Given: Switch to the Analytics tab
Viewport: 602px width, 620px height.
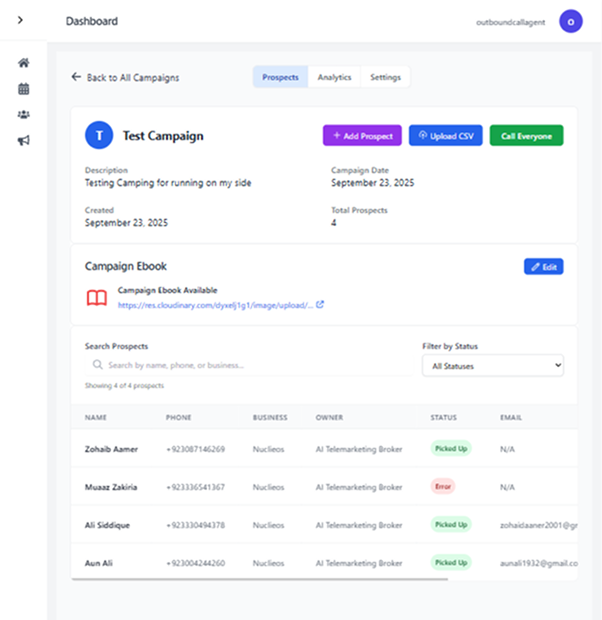Looking at the screenshot, I should pyautogui.click(x=334, y=77).
